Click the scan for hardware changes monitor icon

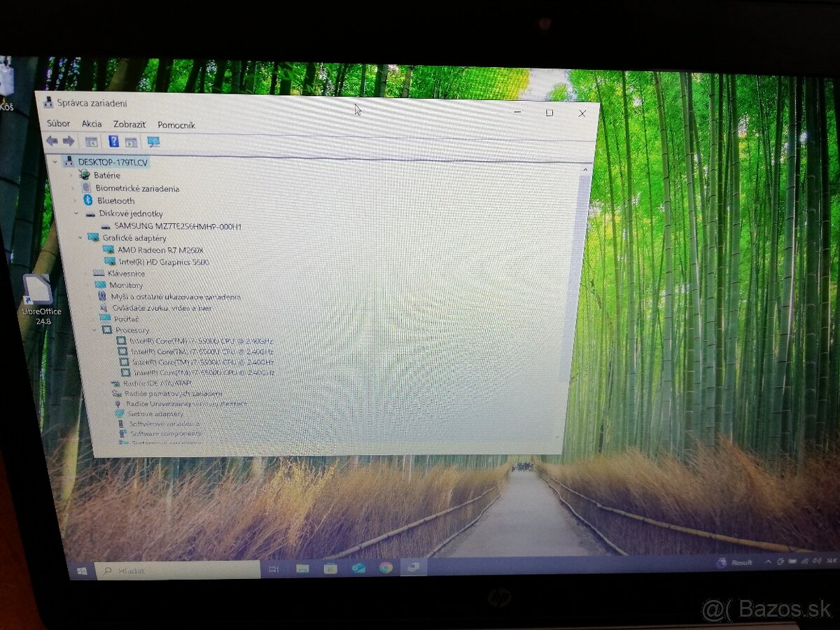point(154,142)
